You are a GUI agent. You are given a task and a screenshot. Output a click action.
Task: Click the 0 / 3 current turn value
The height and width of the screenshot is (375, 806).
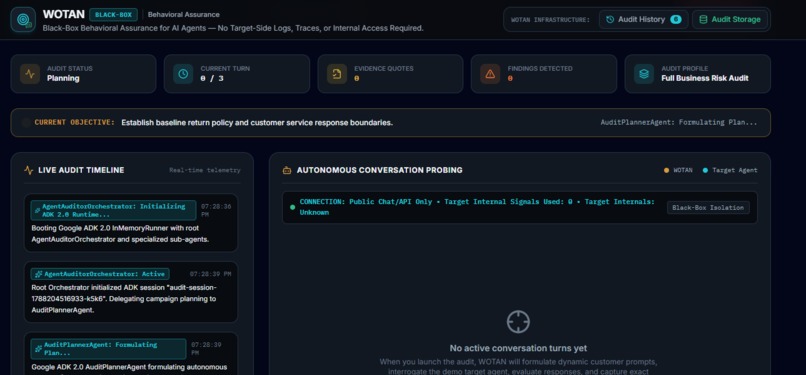pos(212,79)
